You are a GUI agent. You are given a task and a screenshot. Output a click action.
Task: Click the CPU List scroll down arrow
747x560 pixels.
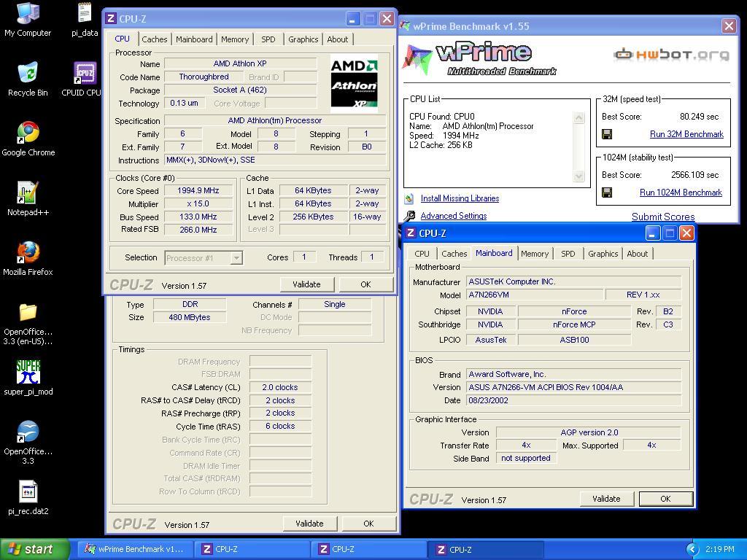point(578,176)
